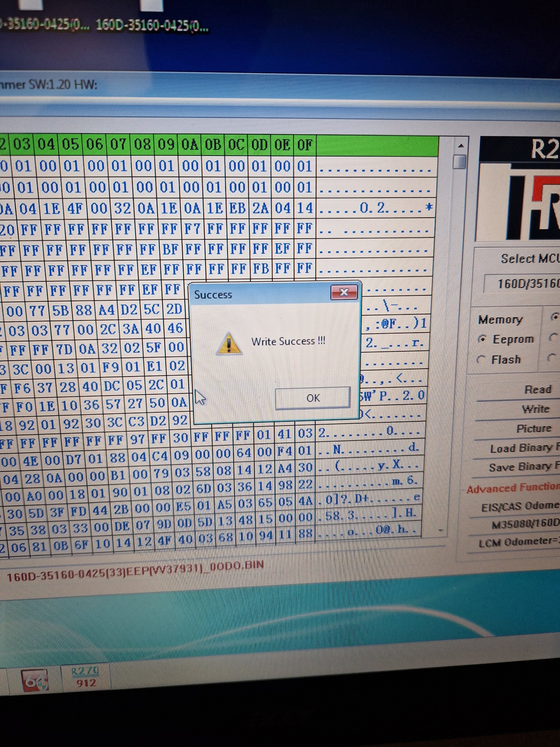Screen dimensions: 560x747
Task: Select hex column header 0F
Action: (x=305, y=145)
